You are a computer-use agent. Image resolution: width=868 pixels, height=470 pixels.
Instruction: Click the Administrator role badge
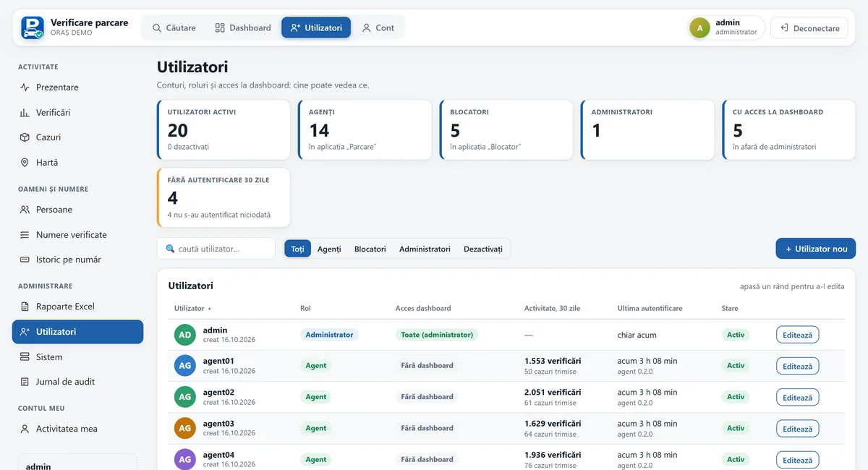pos(329,335)
